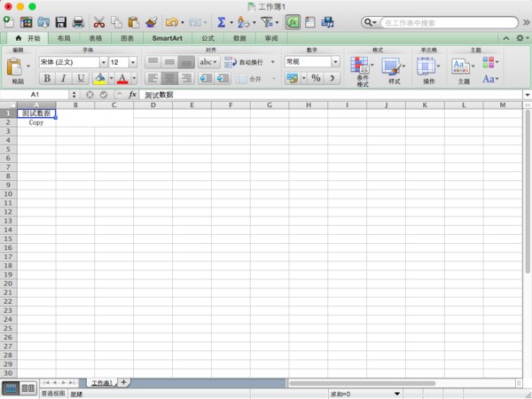Click the Save floppy disk icon
Viewport: 532px width, 399px height.
[61, 21]
